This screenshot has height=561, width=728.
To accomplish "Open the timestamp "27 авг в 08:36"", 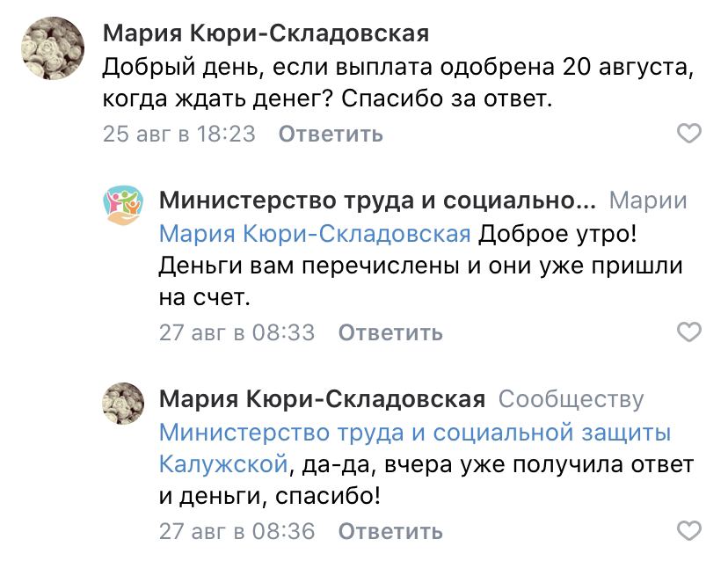I will pos(236,531).
